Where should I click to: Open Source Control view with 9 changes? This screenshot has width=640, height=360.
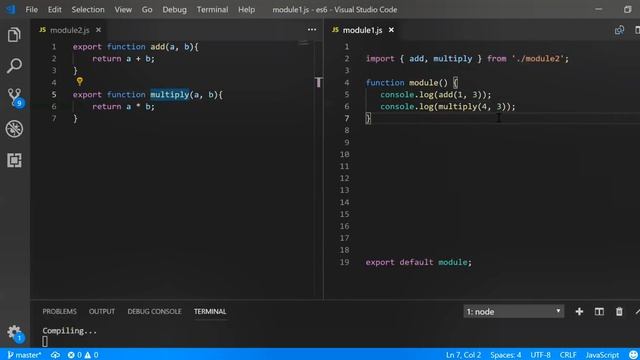15,98
